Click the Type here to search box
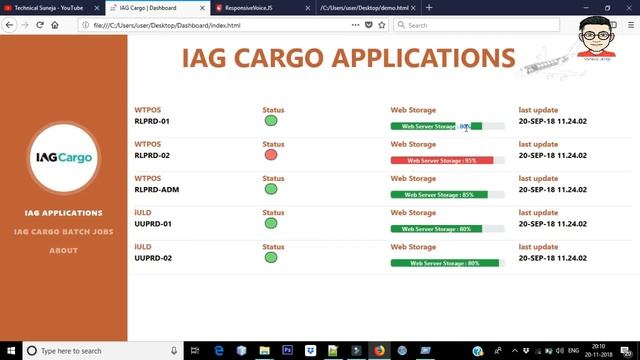 click(103, 351)
